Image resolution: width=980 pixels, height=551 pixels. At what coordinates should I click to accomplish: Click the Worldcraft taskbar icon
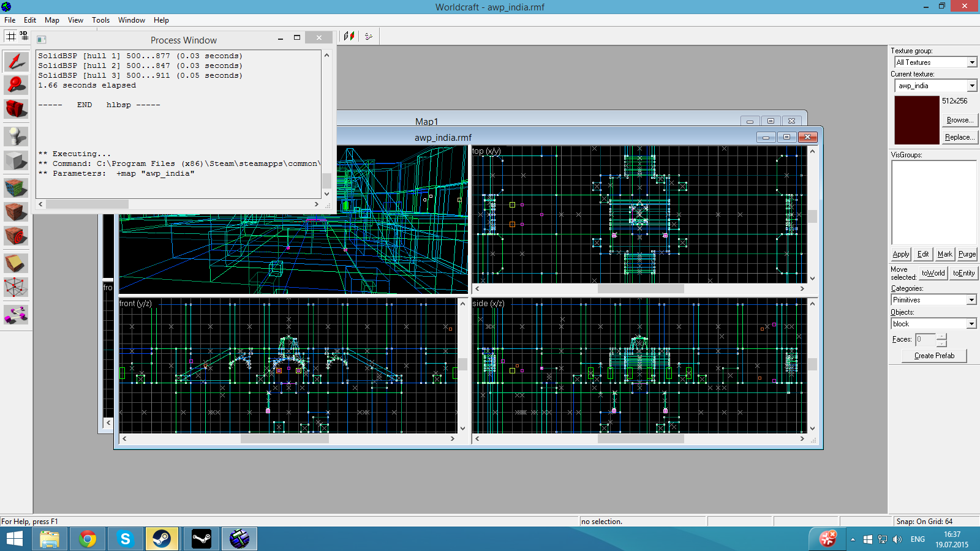(x=239, y=539)
